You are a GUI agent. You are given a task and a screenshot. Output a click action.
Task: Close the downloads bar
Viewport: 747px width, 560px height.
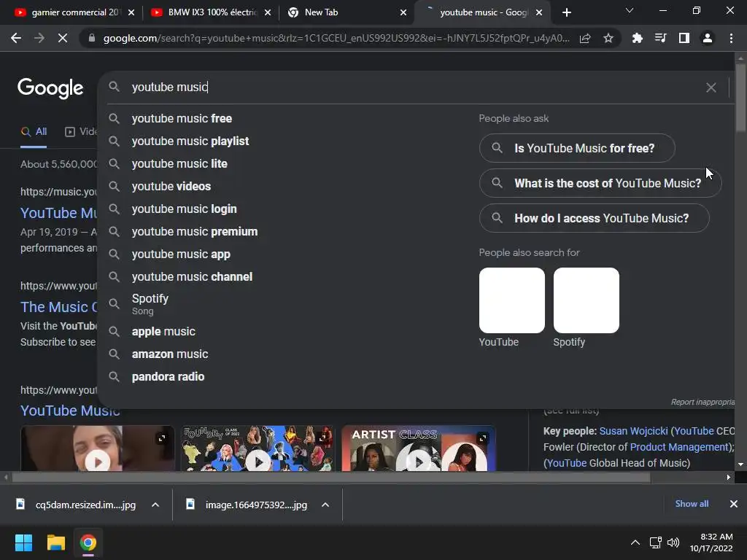[x=734, y=504]
